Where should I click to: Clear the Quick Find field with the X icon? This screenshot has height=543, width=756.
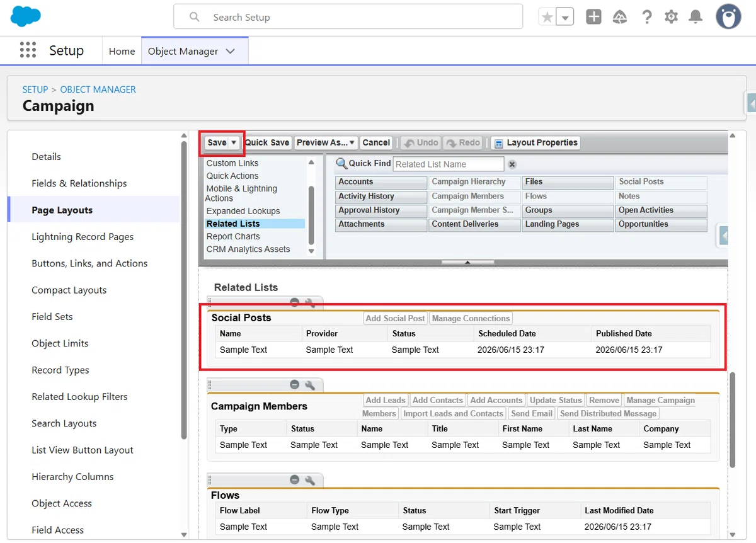[512, 164]
